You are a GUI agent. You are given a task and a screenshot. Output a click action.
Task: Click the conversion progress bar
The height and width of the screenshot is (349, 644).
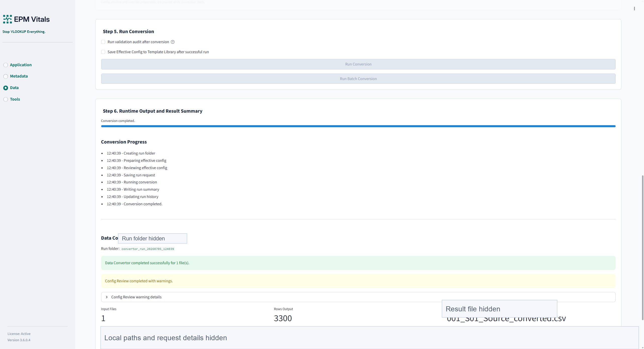coord(358,126)
